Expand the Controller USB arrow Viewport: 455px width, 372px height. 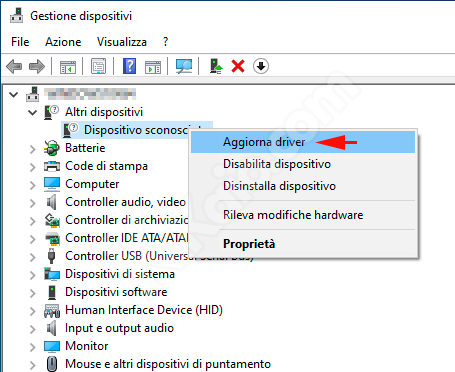click(x=32, y=257)
